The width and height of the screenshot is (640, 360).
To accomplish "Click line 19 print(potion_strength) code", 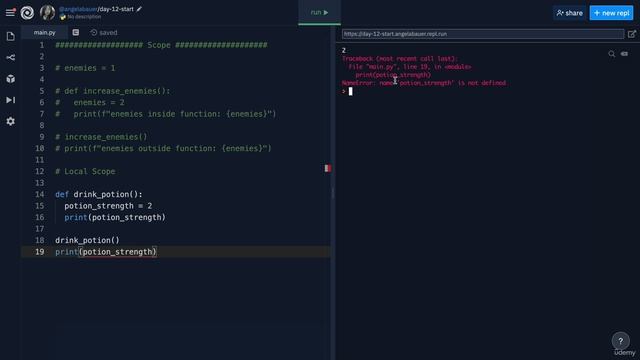I will (x=106, y=252).
